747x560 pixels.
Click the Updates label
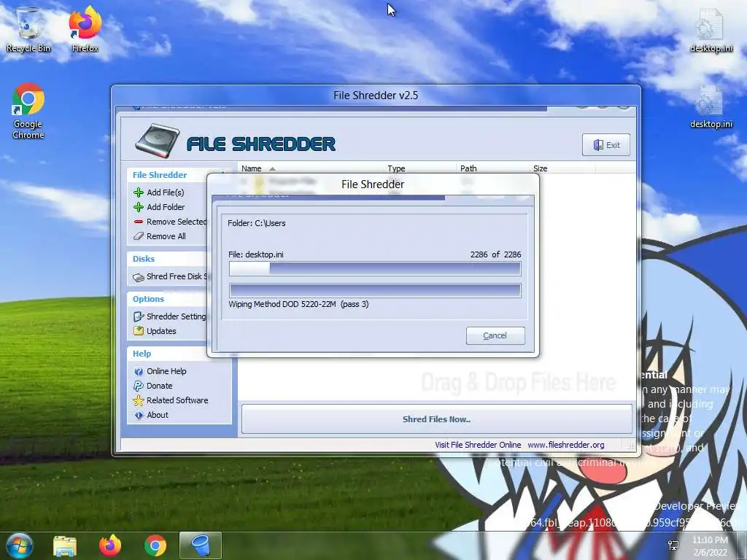(x=161, y=331)
